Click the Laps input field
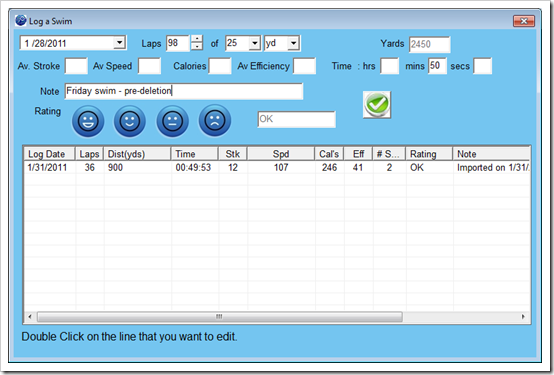This screenshot has height=375, width=554. [x=178, y=43]
